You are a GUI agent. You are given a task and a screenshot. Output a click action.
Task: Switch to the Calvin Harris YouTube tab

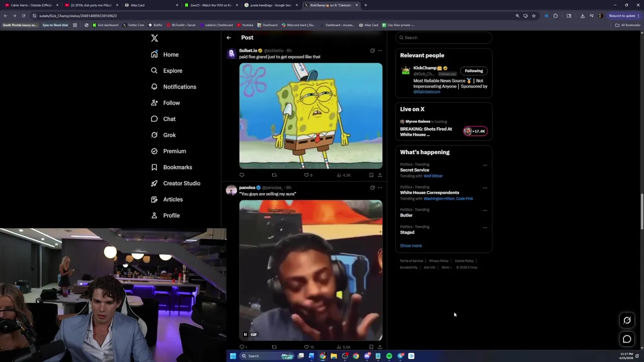point(32,5)
